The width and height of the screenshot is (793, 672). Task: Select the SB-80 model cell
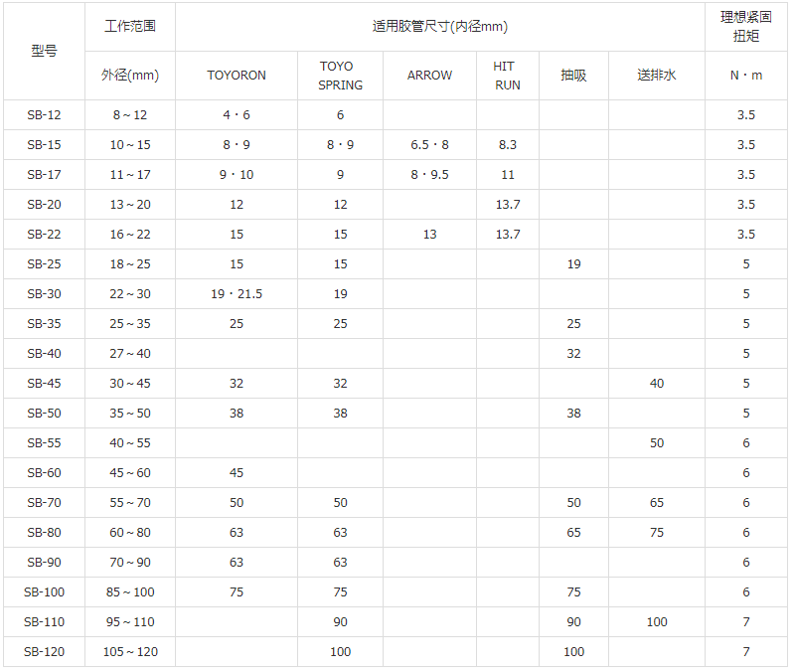44,533
